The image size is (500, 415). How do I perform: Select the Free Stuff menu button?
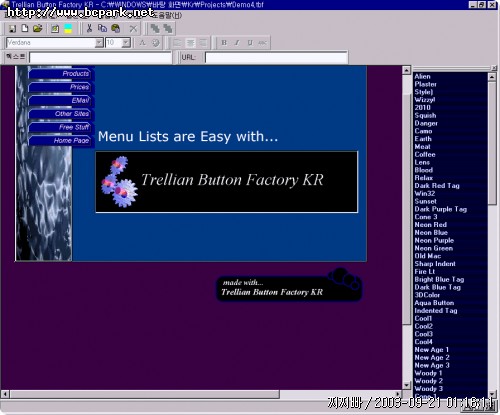pos(61,127)
